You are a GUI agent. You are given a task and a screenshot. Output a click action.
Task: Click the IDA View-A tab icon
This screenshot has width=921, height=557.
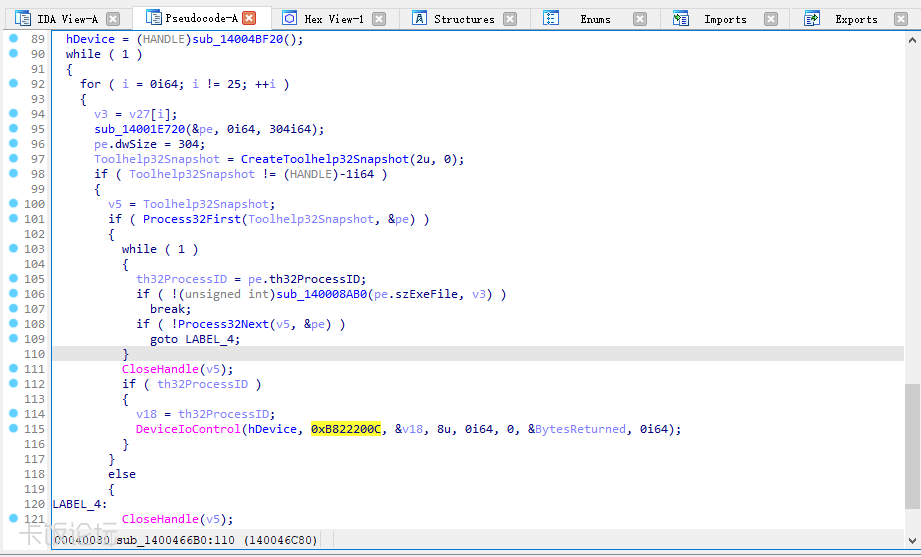coord(22,18)
